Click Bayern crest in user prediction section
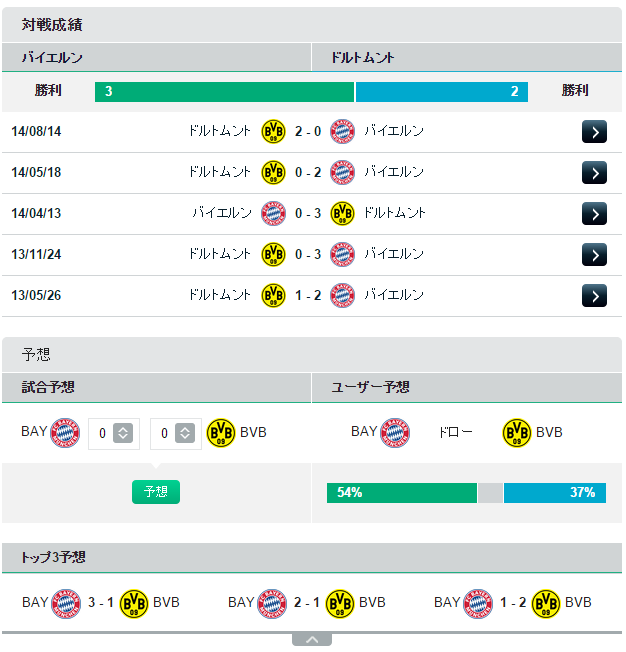The width and height of the screenshot is (626, 652). 396,434
